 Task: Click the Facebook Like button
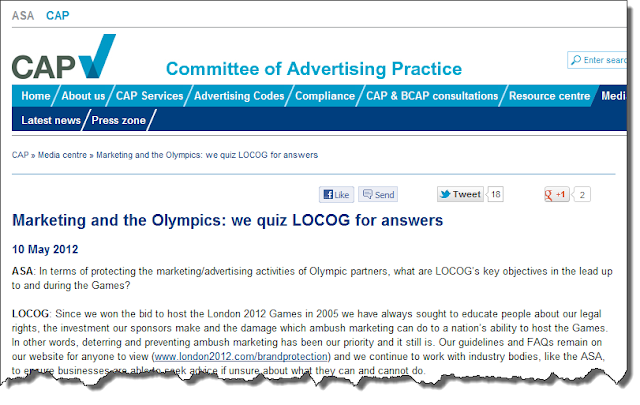(336, 194)
